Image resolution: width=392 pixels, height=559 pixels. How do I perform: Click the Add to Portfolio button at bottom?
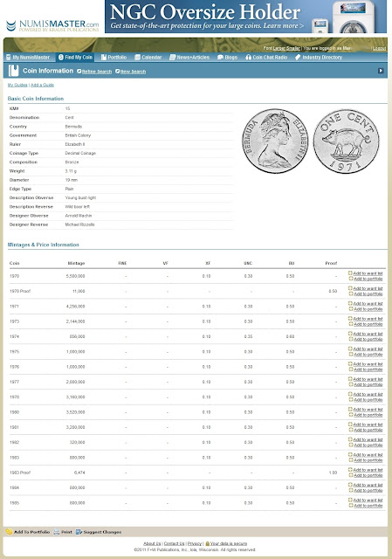point(28,532)
